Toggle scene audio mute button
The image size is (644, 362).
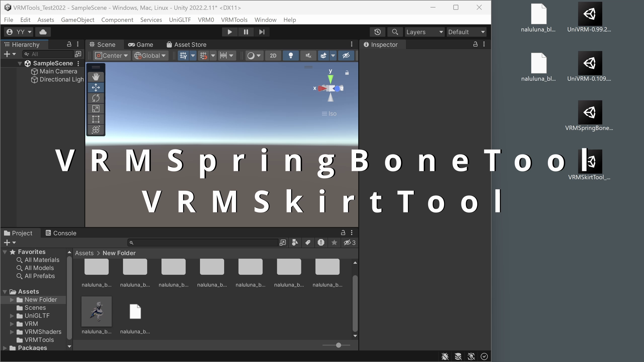[308, 56]
